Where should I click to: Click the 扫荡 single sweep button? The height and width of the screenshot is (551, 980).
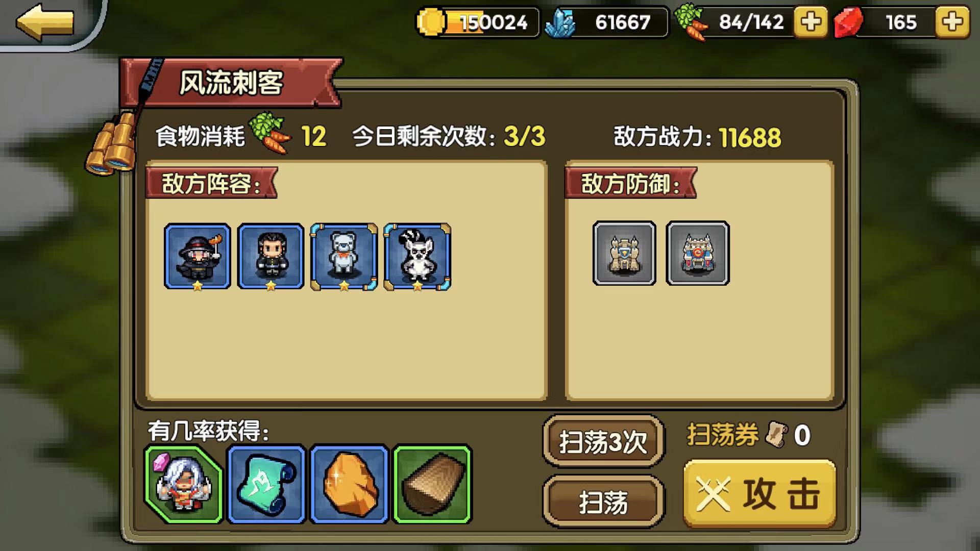point(603,502)
